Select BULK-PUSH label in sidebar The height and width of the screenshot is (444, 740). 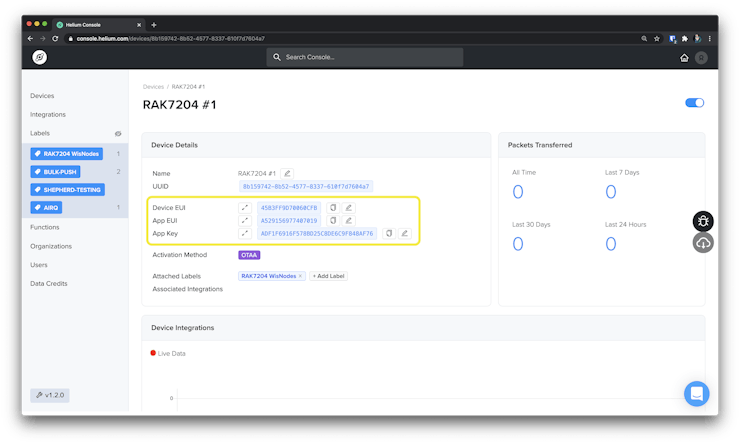click(55, 172)
